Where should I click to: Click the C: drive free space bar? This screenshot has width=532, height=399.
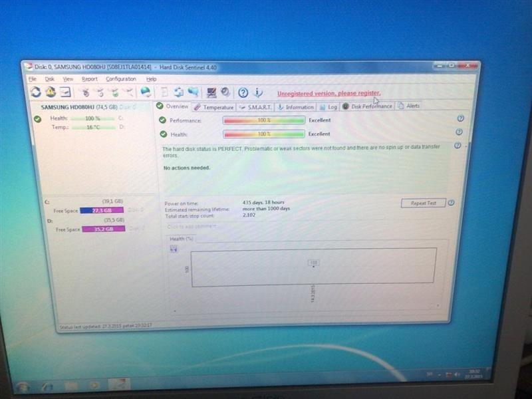pos(102,210)
